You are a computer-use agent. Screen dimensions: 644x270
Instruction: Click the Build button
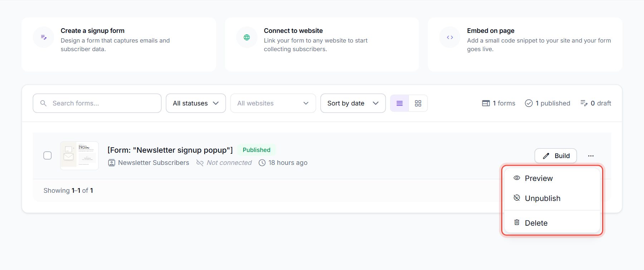tap(556, 156)
